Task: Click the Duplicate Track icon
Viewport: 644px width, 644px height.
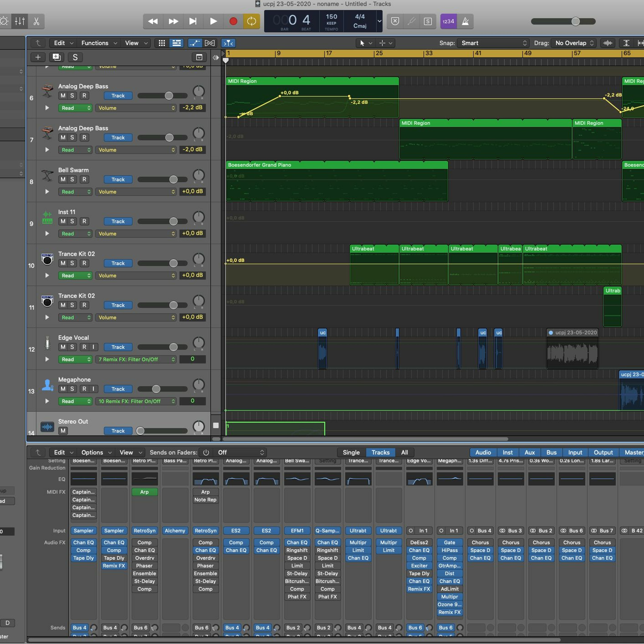Action: [x=56, y=57]
